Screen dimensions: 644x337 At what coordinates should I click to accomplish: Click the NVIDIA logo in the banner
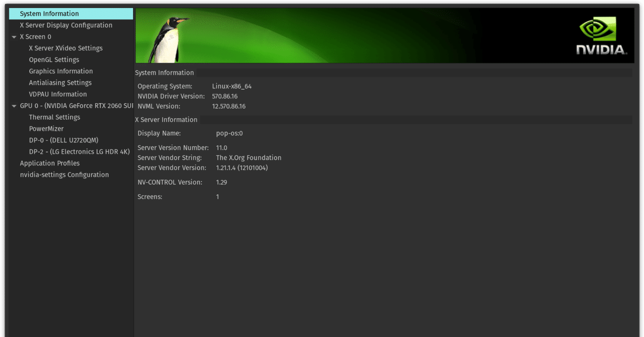click(x=601, y=35)
